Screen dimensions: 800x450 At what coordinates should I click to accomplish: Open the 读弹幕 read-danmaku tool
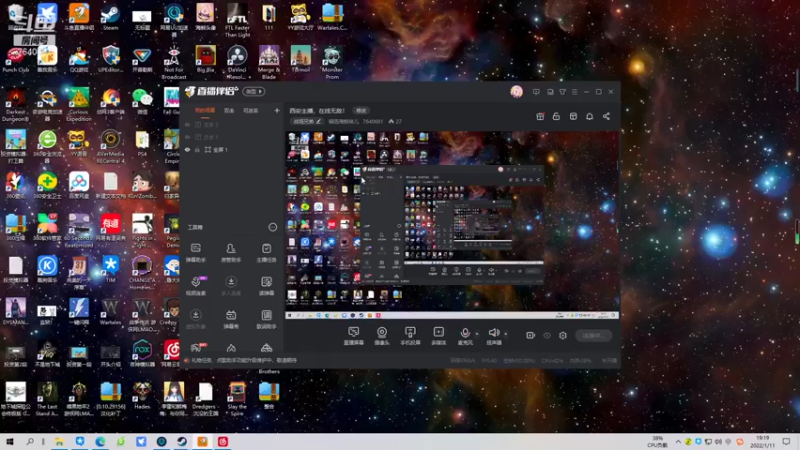266,286
